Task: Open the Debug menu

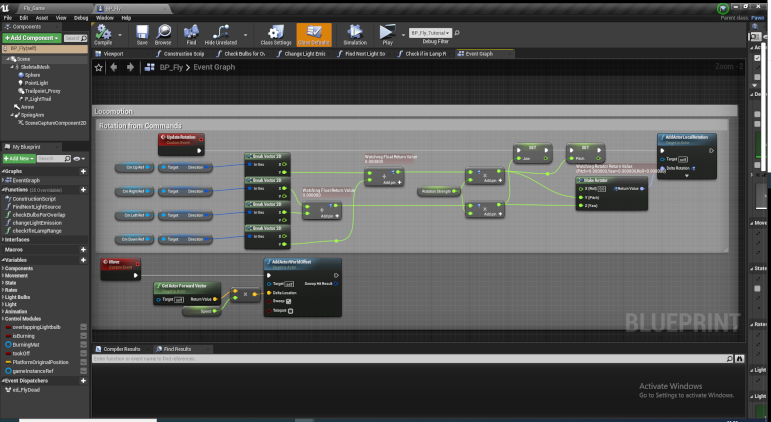Action: click(x=81, y=18)
